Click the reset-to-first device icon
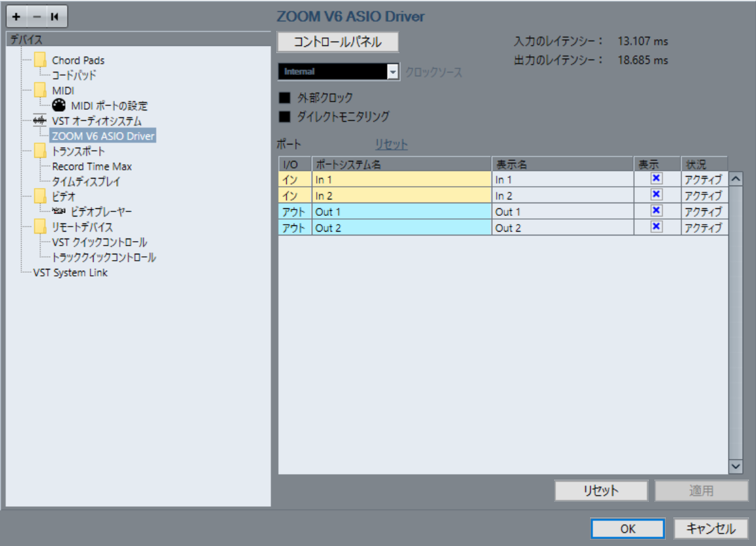Viewport: 756px width, 546px height. [55, 17]
